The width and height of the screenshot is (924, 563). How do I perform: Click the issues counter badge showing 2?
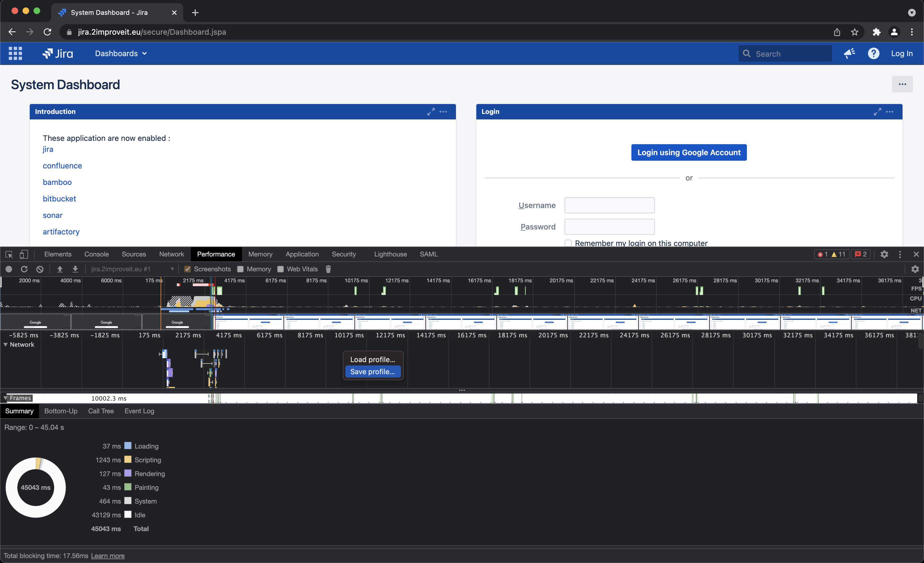[860, 255]
